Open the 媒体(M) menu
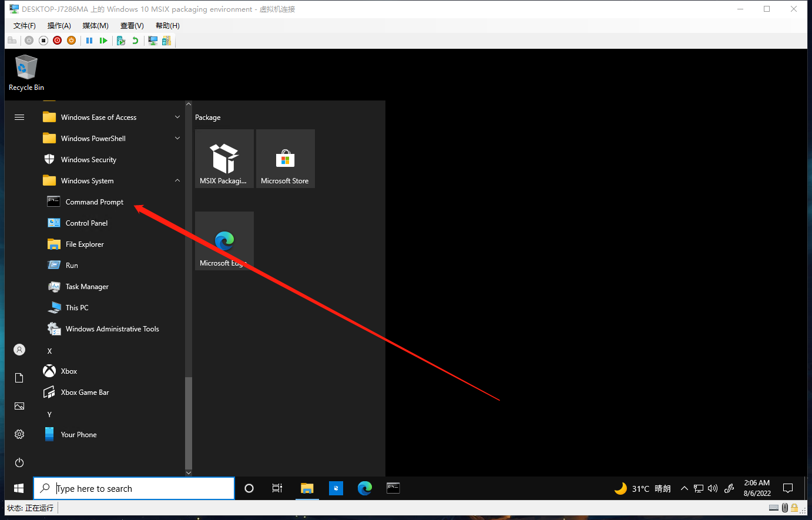 click(x=95, y=26)
